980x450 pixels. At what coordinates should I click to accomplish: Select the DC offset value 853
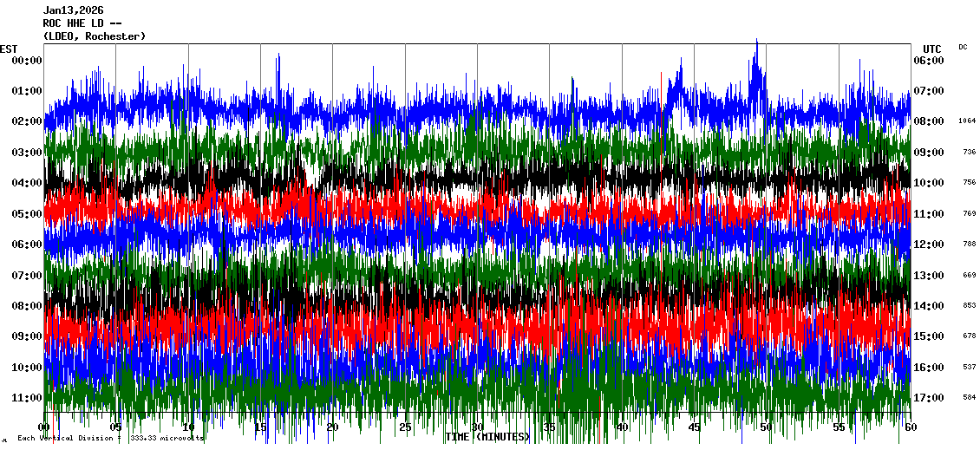969,306
